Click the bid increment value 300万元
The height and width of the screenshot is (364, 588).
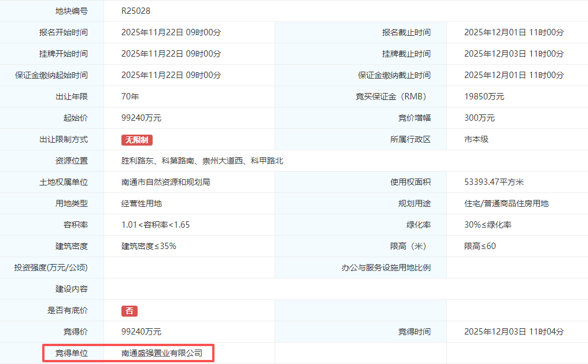point(479,118)
